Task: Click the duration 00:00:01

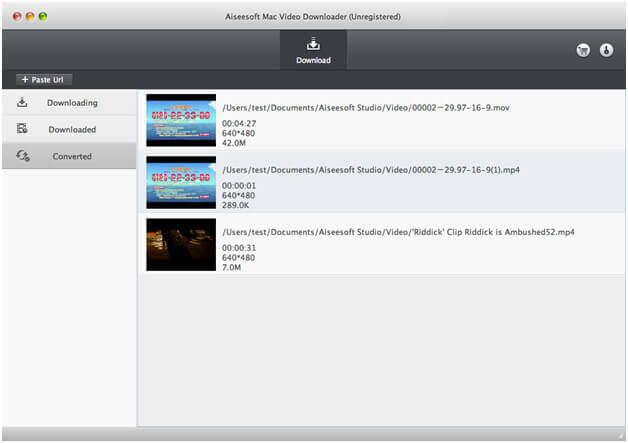Action: [x=239, y=185]
